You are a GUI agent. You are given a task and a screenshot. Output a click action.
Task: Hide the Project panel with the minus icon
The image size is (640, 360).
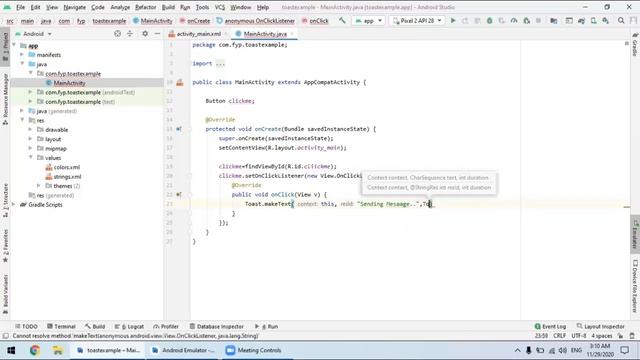[157, 34]
